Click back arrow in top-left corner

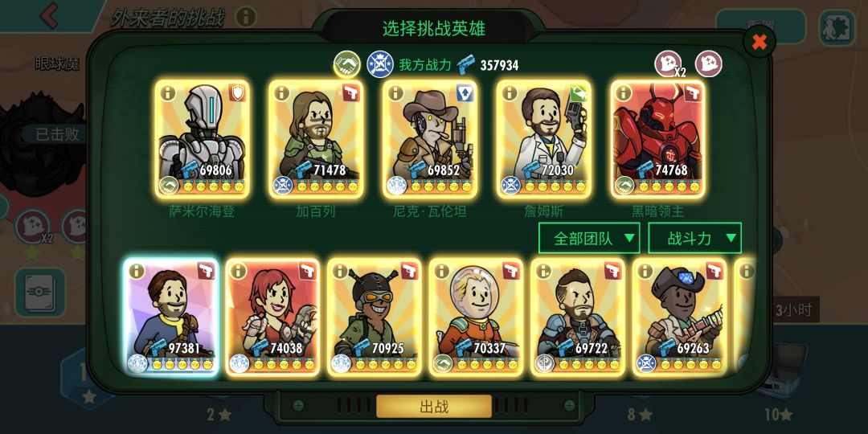coord(49,15)
